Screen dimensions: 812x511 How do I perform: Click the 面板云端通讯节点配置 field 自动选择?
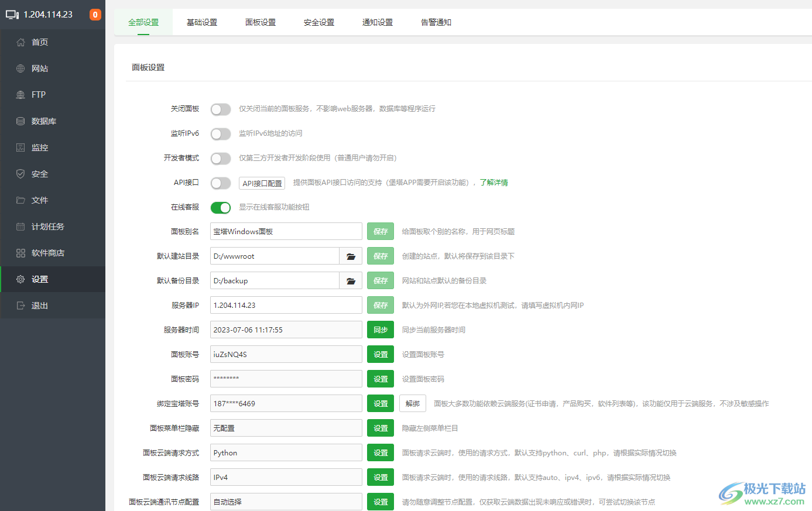(x=286, y=502)
